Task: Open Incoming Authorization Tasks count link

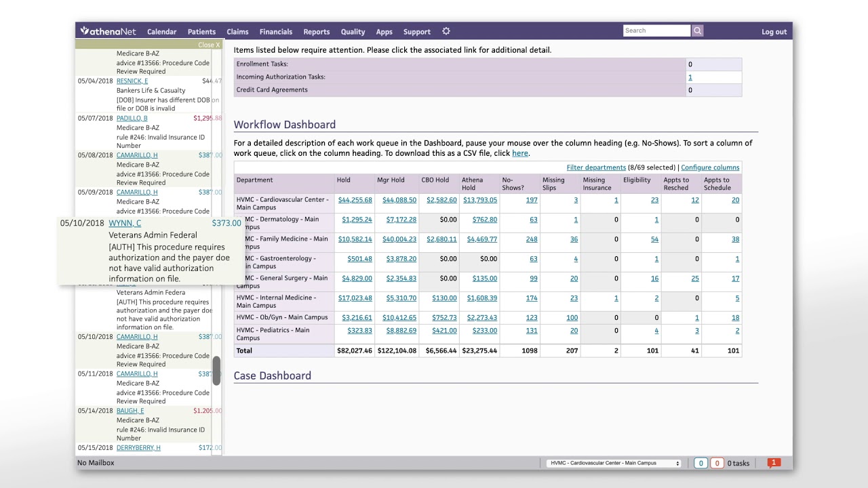Action: (x=690, y=77)
